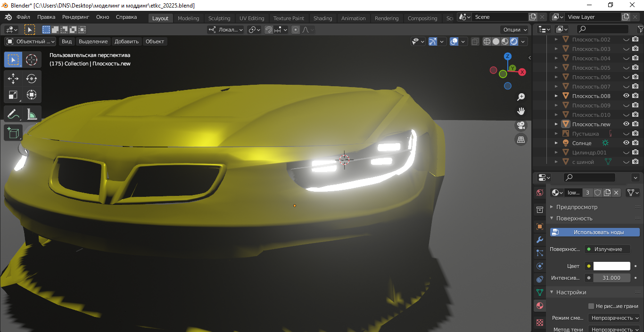
Task: Select the Add Cube tool
Action: click(13, 133)
